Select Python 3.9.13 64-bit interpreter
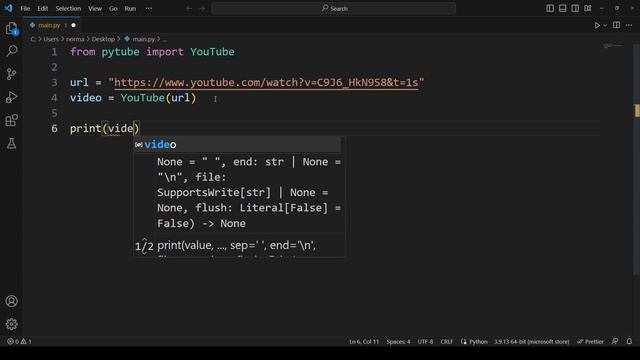Screen dimensions: 640x360 pyautogui.click(x=531, y=342)
